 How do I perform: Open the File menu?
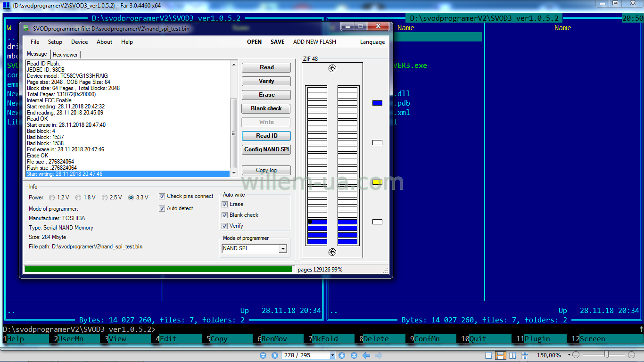click(35, 42)
